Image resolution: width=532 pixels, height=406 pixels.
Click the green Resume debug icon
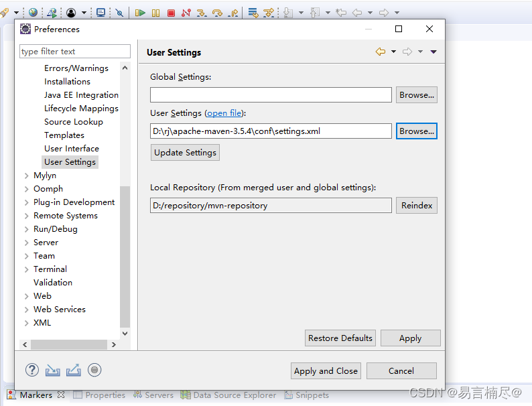tap(140, 13)
